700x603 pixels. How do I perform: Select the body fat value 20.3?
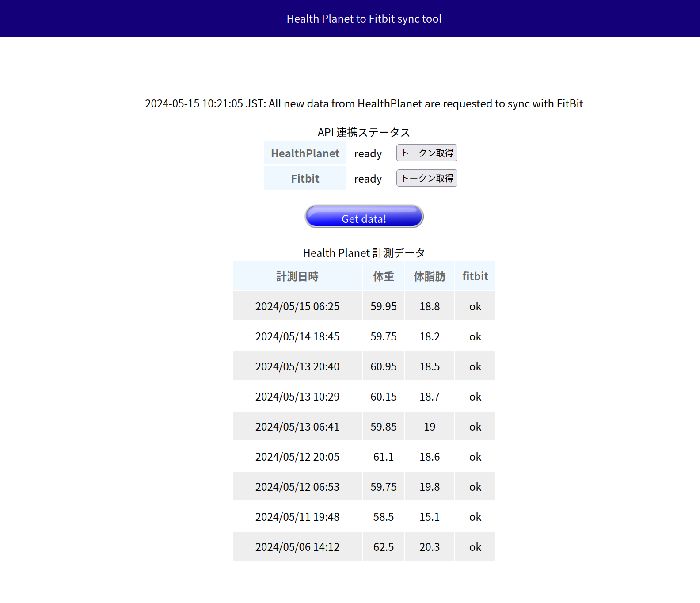(x=430, y=546)
